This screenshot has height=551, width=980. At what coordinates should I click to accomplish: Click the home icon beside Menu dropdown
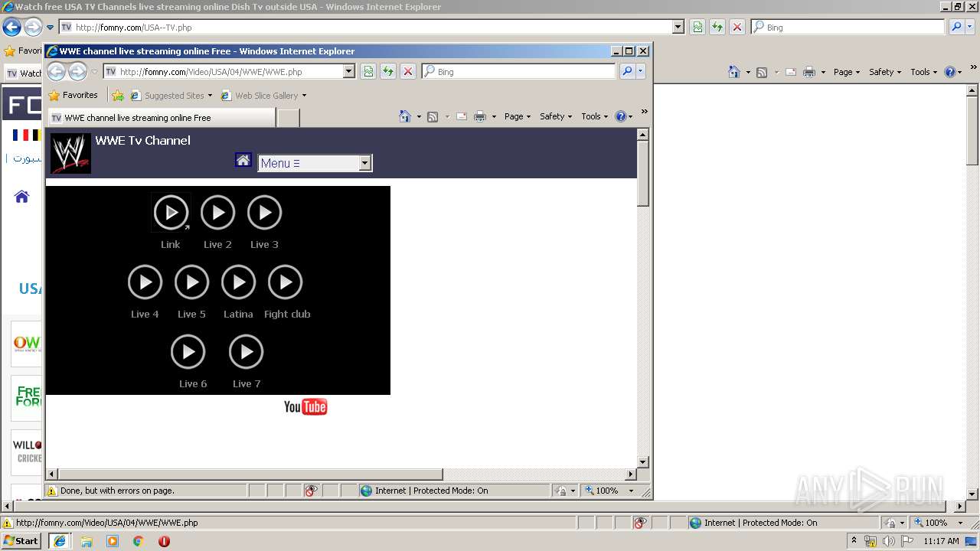coord(243,160)
